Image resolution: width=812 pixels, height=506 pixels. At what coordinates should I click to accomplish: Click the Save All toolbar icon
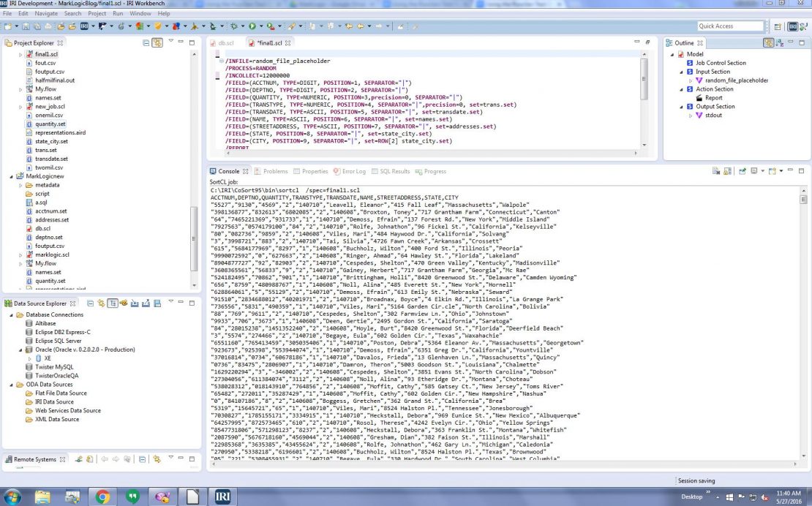[38, 26]
